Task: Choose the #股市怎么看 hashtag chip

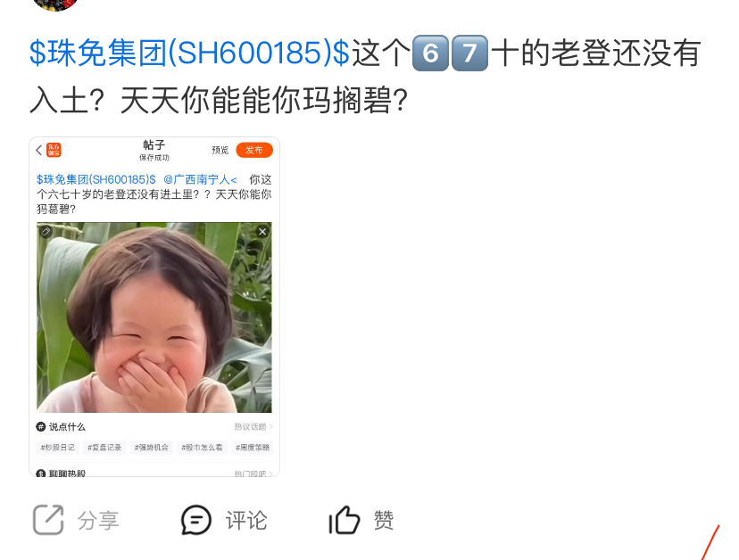Action: pyautogui.click(x=203, y=447)
